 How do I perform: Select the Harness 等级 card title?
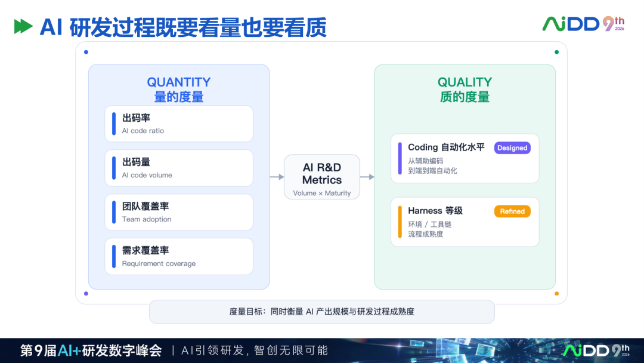click(x=435, y=211)
